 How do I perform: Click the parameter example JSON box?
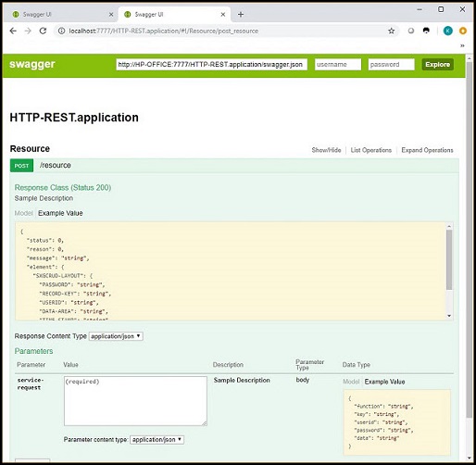[397, 422]
